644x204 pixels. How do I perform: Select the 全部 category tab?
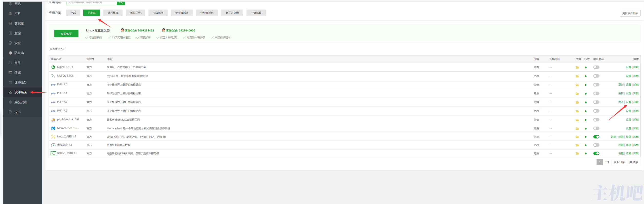click(73, 13)
